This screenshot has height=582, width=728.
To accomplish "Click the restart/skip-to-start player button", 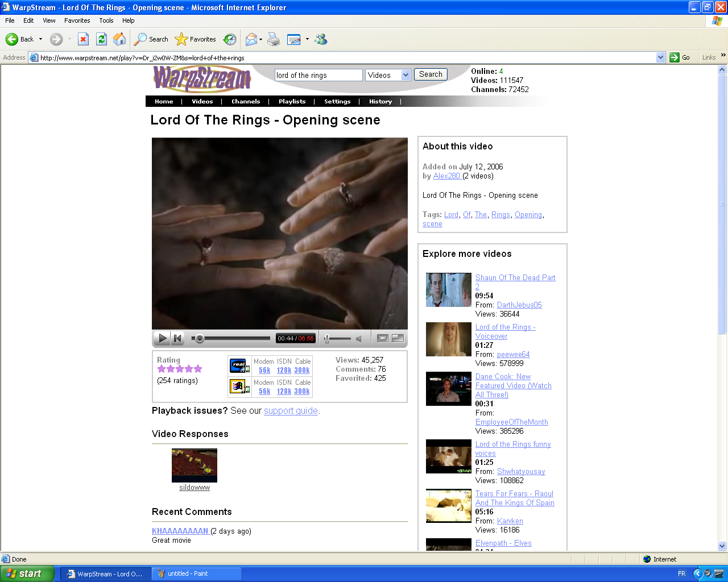I will point(177,339).
